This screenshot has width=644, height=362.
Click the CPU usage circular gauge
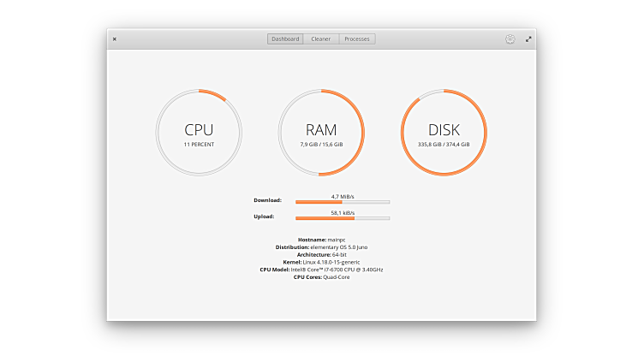199,133
